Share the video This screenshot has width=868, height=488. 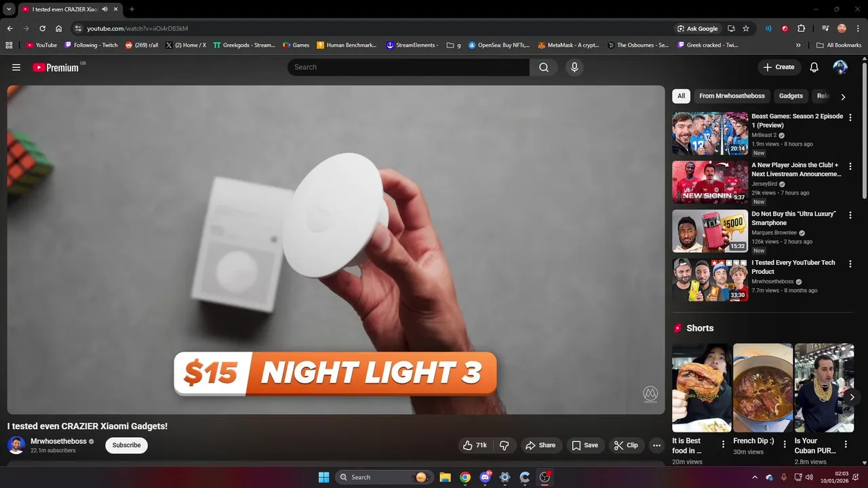pyautogui.click(x=540, y=445)
